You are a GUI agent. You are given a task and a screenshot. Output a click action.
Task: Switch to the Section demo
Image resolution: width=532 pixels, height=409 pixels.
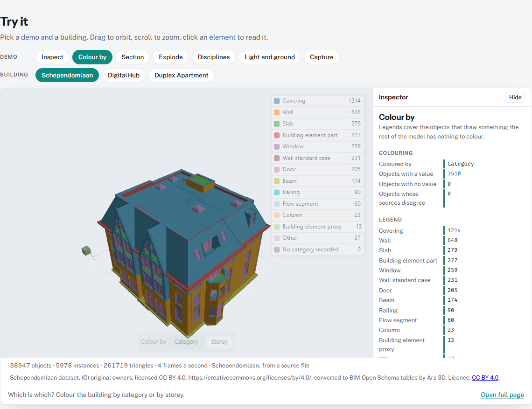coord(133,57)
